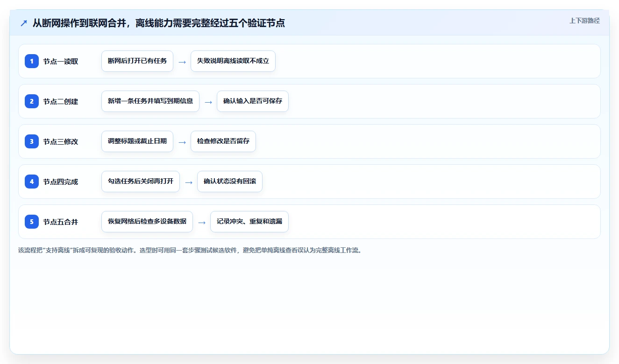Click the arrow after 勾选任务后关闭再打开

tap(189, 182)
